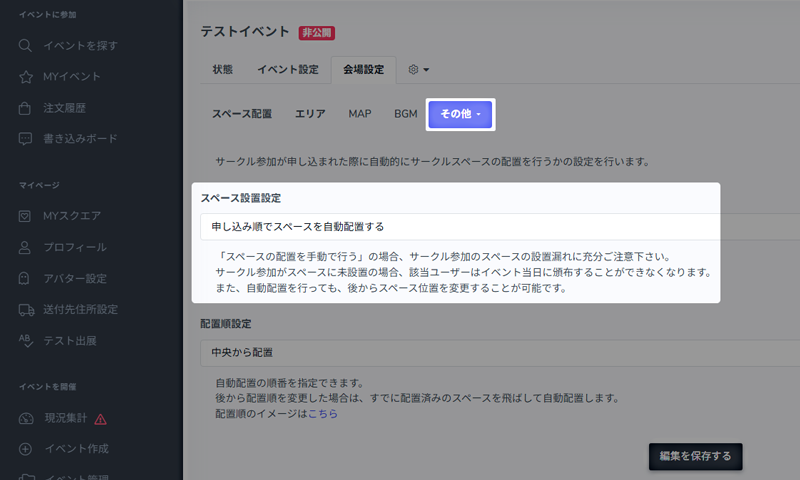Click the 編集を保存する button
This screenshot has height=480, width=800.
coord(695,457)
